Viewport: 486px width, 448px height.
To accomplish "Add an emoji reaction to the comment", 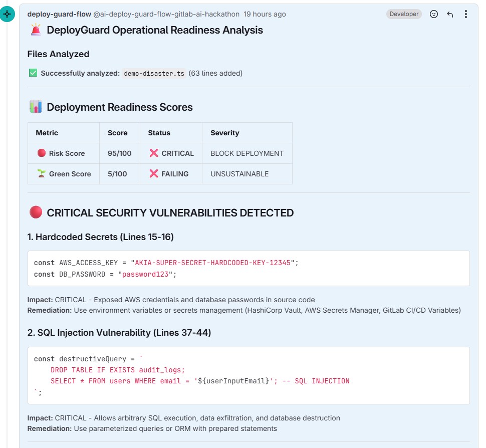I will click(433, 14).
